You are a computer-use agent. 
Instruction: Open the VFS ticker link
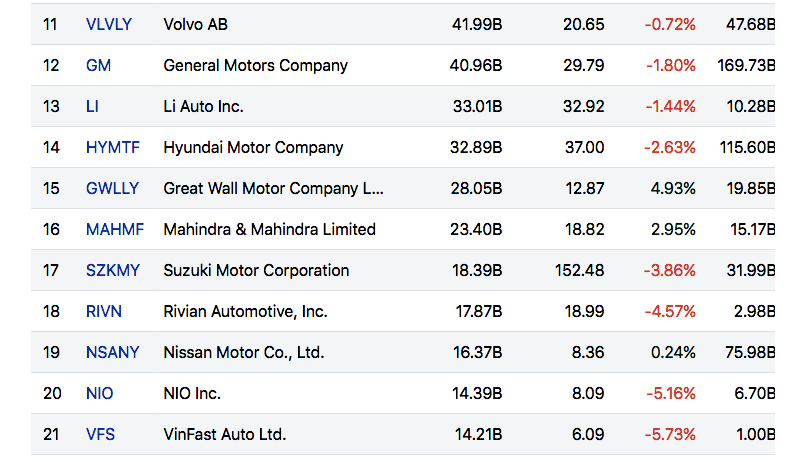(100, 434)
